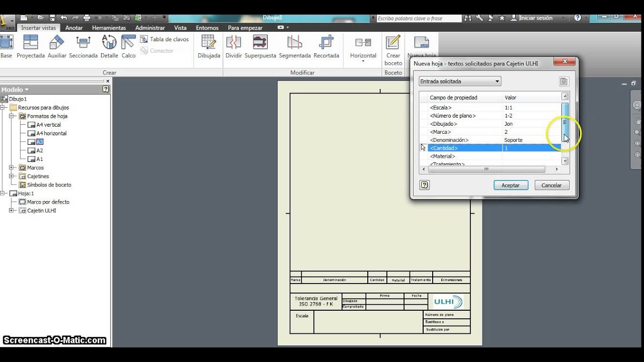Screen dimensions: 644x362
Task: Open the Horizontal alignment dropdown
Action: click(x=363, y=61)
